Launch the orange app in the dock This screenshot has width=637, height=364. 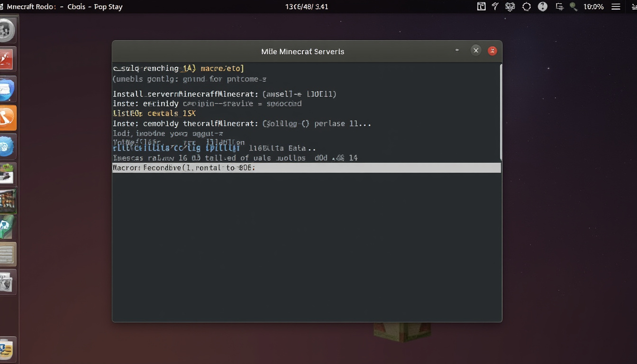pos(8,118)
